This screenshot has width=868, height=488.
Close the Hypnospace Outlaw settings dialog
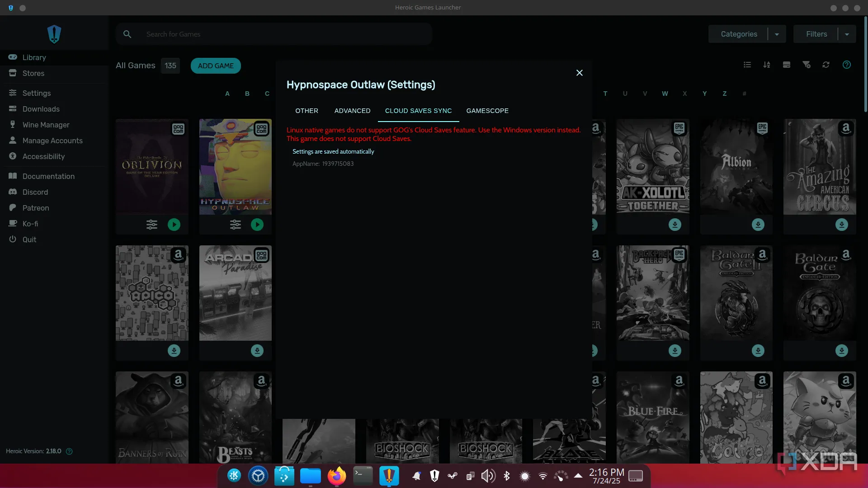580,73
